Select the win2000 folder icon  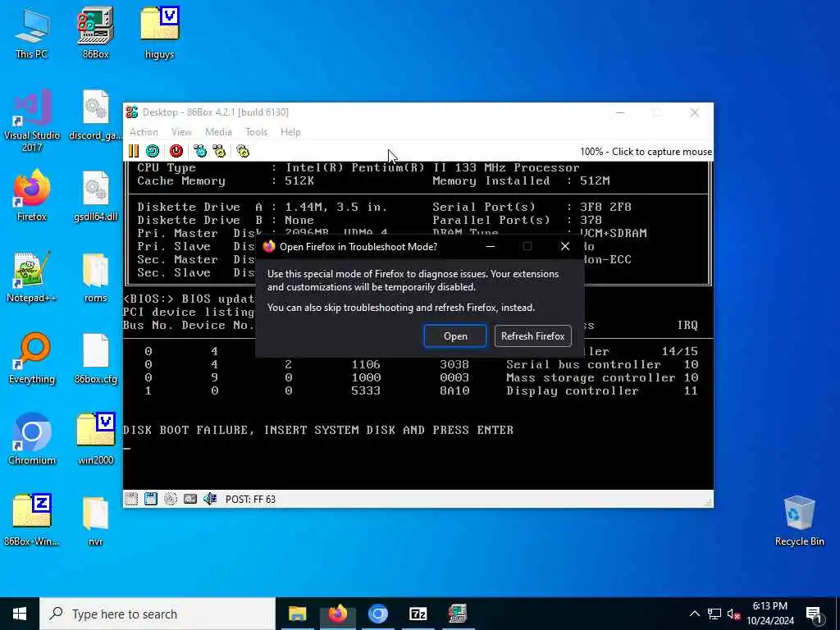(x=95, y=440)
